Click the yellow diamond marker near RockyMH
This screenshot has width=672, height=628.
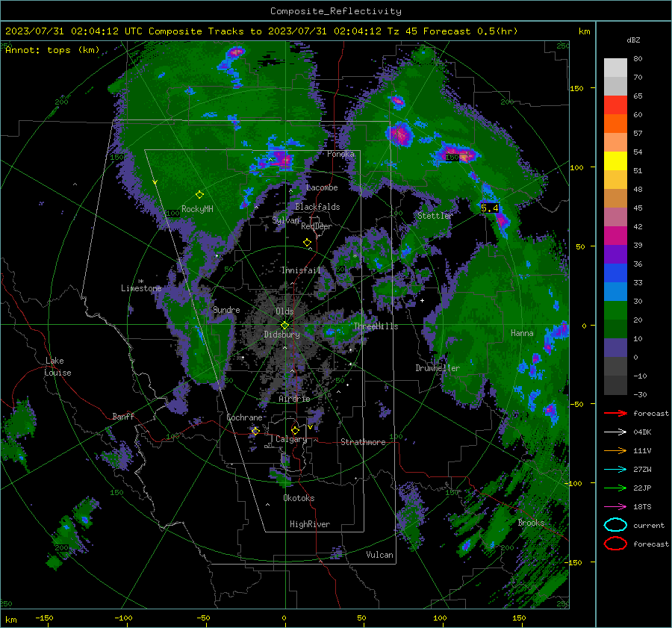[x=199, y=195]
